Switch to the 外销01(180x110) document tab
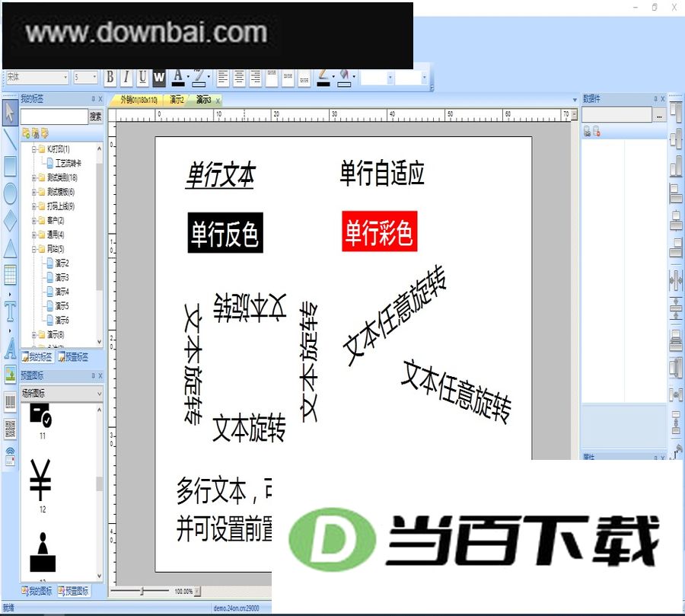This screenshot has height=616, width=685. [138, 100]
